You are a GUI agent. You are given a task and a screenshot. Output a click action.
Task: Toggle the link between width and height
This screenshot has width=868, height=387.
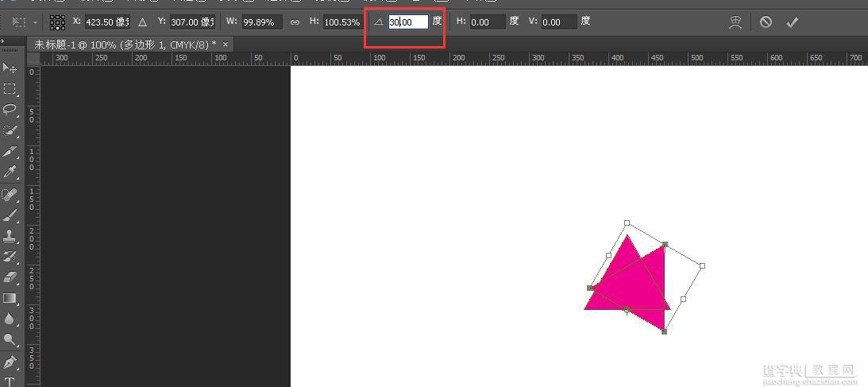pos(295,22)
